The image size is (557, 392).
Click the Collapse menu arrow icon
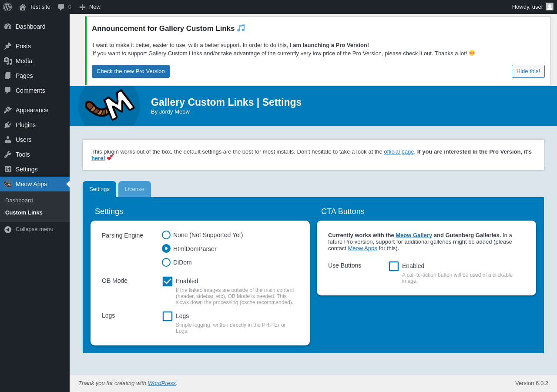coord(8,229)
